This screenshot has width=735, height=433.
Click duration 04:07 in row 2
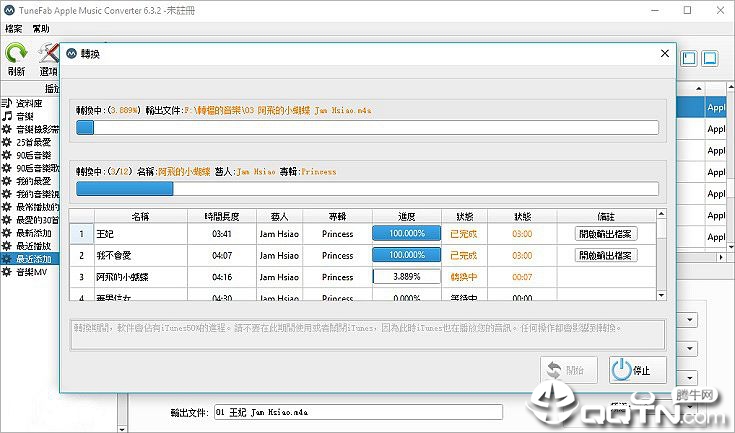coord(222,255)
